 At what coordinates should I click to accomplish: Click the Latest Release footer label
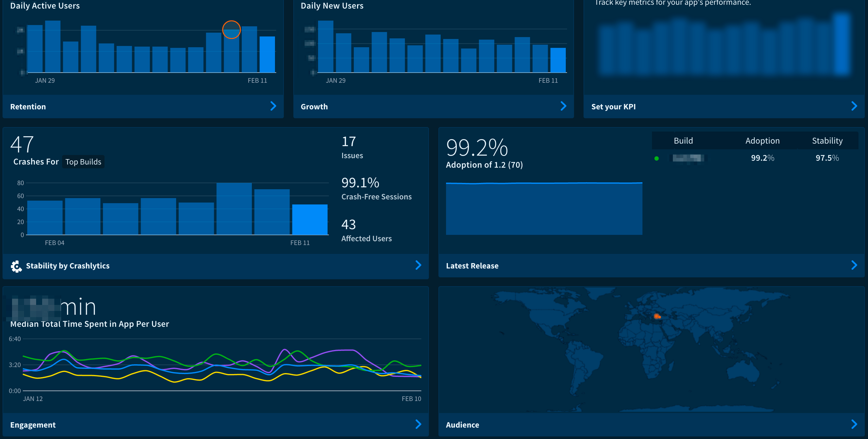coord(472,266)
